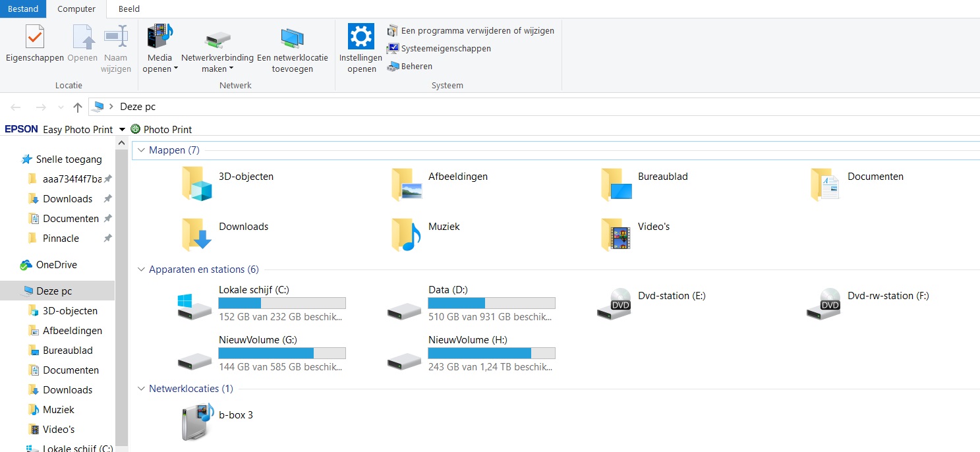
Task: Open the Bestand menu tab
Action: coord(23,9)
